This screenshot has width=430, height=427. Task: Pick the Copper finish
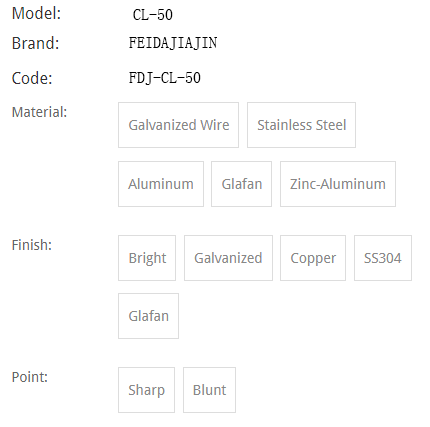tap(313, 258)
